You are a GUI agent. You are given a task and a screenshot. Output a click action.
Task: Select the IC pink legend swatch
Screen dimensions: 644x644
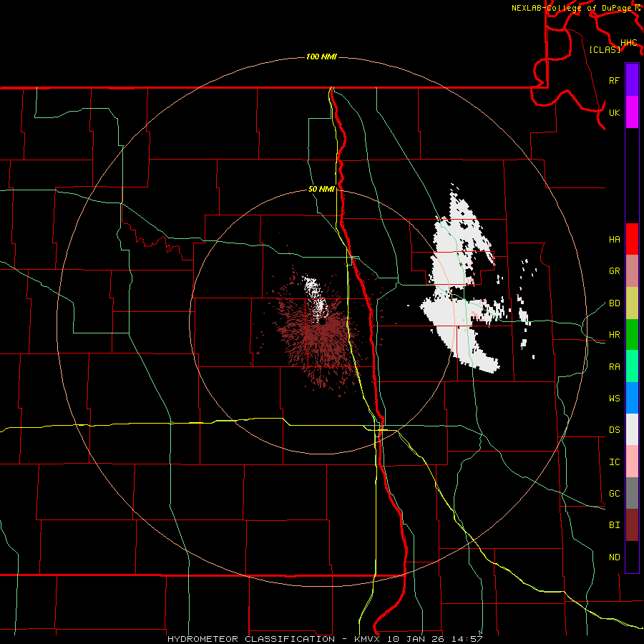tap(632, 462)
